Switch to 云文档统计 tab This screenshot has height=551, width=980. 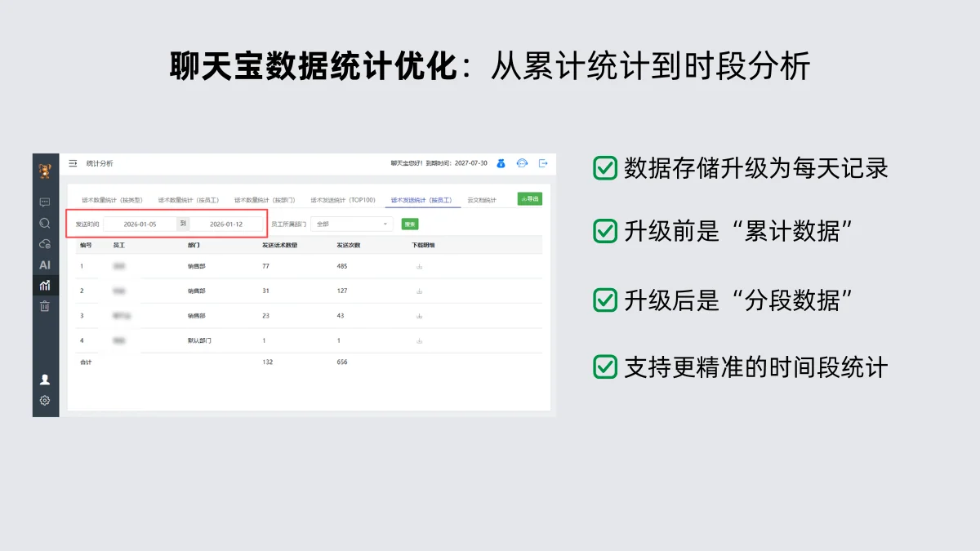click(x=482, y=200)
